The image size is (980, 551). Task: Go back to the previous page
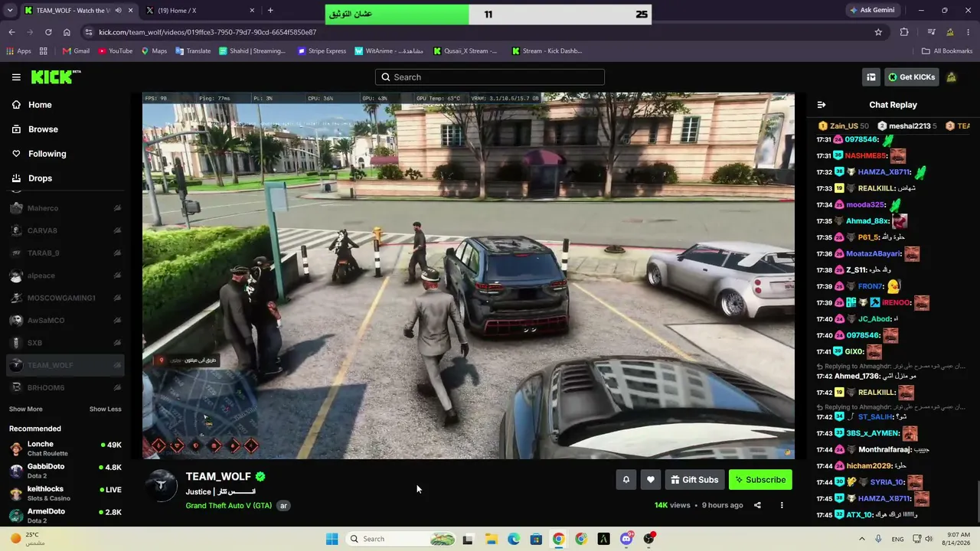point(11,32)
